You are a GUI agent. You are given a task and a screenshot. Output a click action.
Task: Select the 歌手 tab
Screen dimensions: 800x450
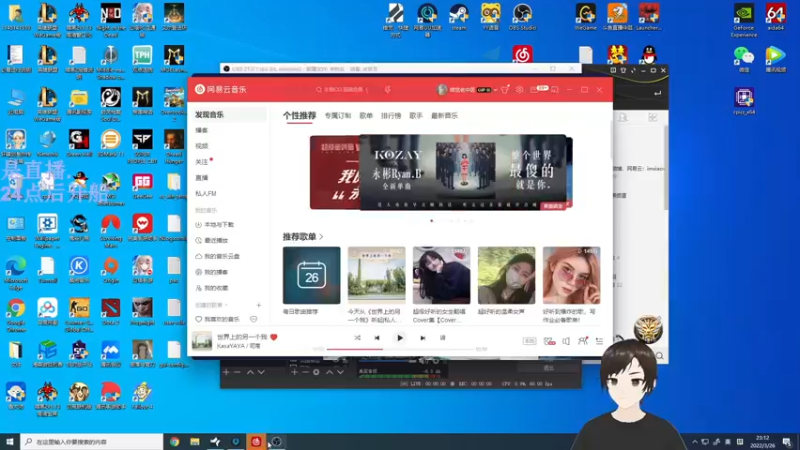click(x=416, y=116)
